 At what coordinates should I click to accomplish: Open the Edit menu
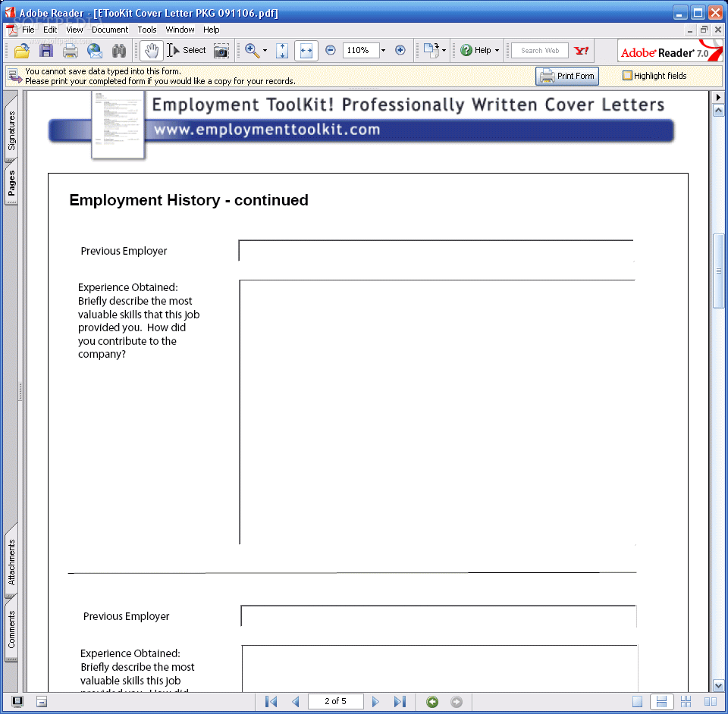click(50, 30)
